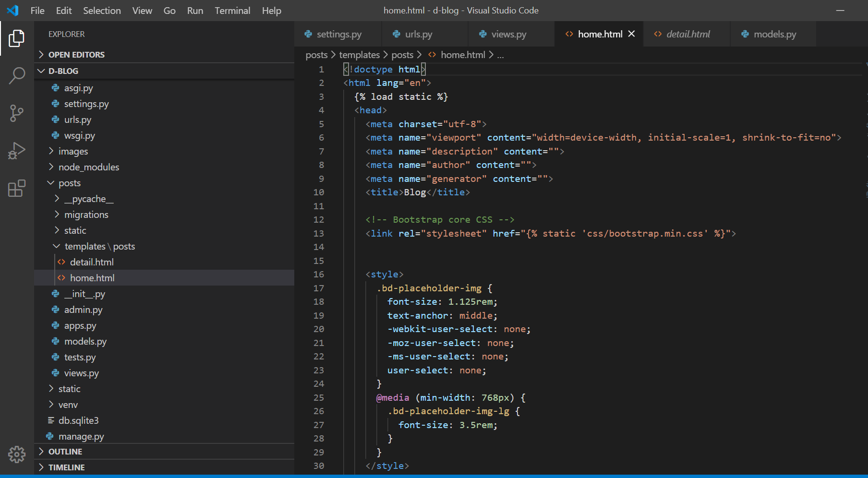Click the Python icon beside wsgi.py
The width and height of the screenshot is (868, 478).
click(56, 135)
